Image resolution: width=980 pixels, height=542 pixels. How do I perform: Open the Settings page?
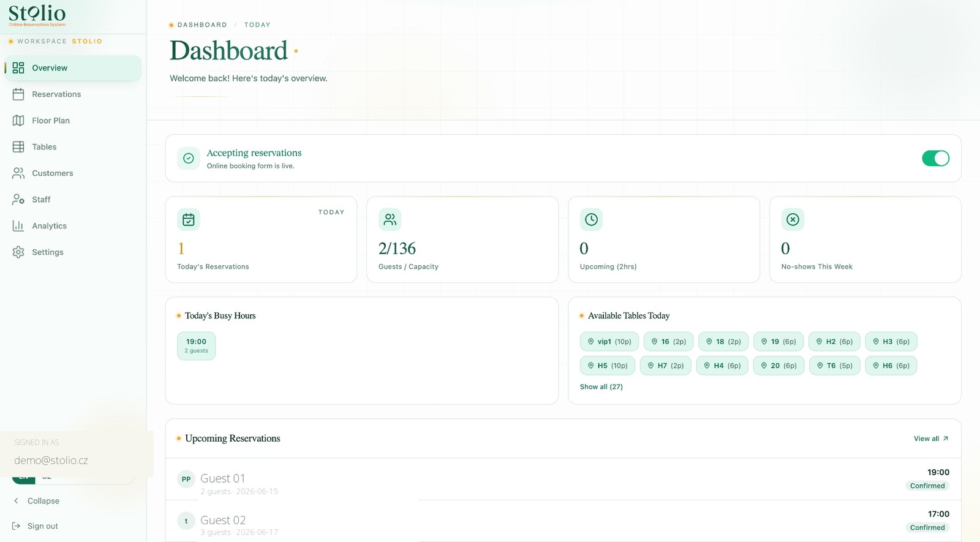(x=73, y=252)
